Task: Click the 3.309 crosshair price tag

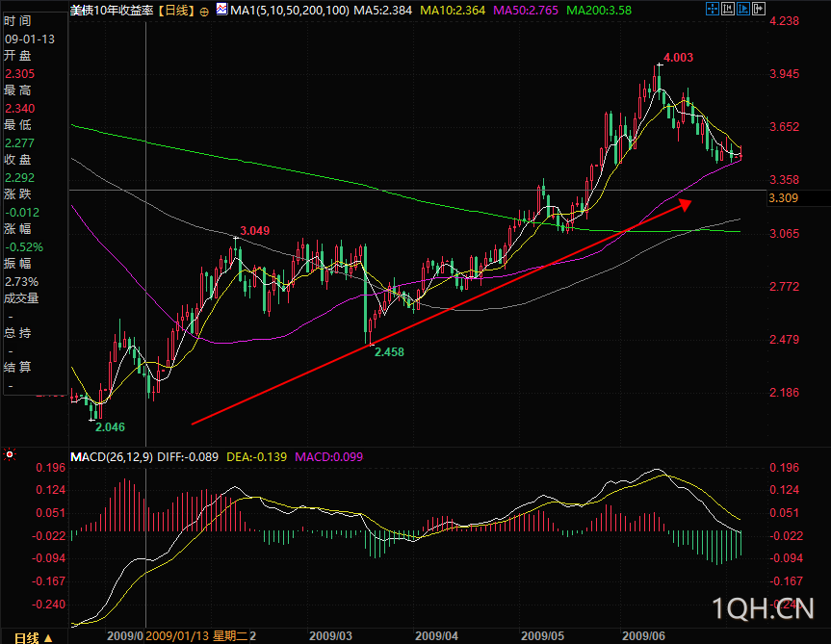Action: [x=783, y=198]
